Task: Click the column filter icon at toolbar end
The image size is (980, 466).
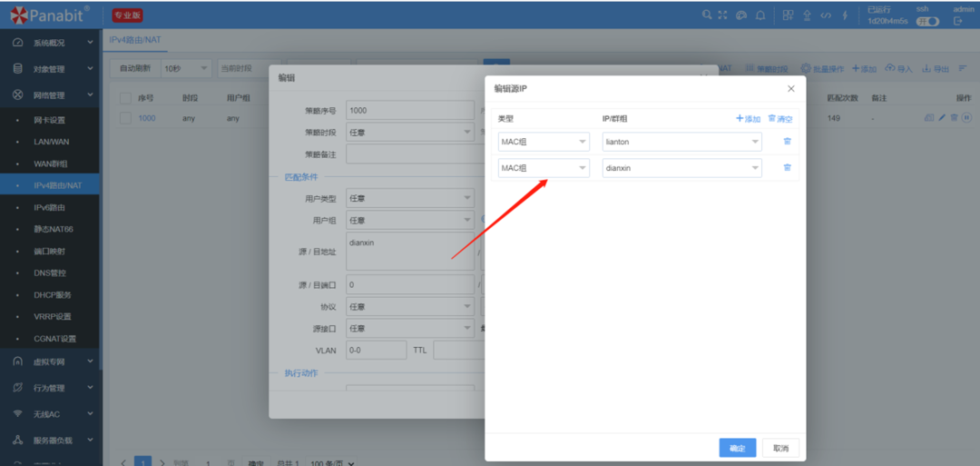Action: pos(963,68)
